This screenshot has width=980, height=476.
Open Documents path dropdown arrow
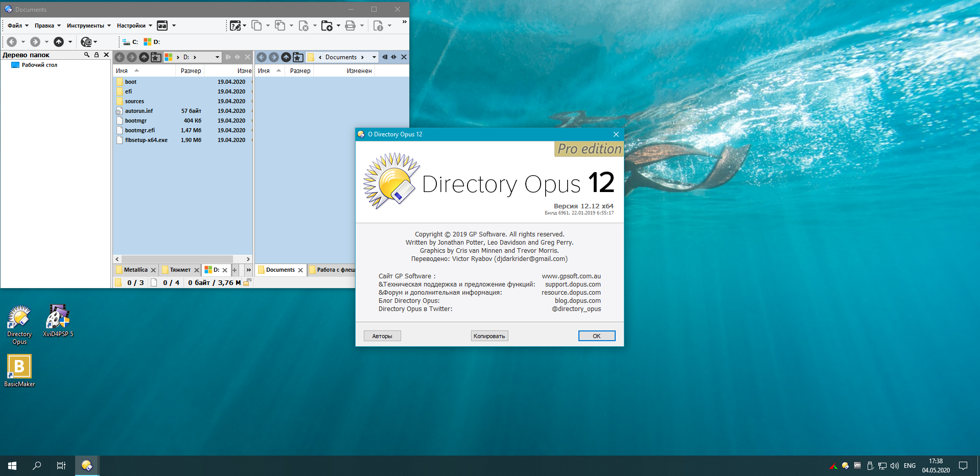point(374,57)
